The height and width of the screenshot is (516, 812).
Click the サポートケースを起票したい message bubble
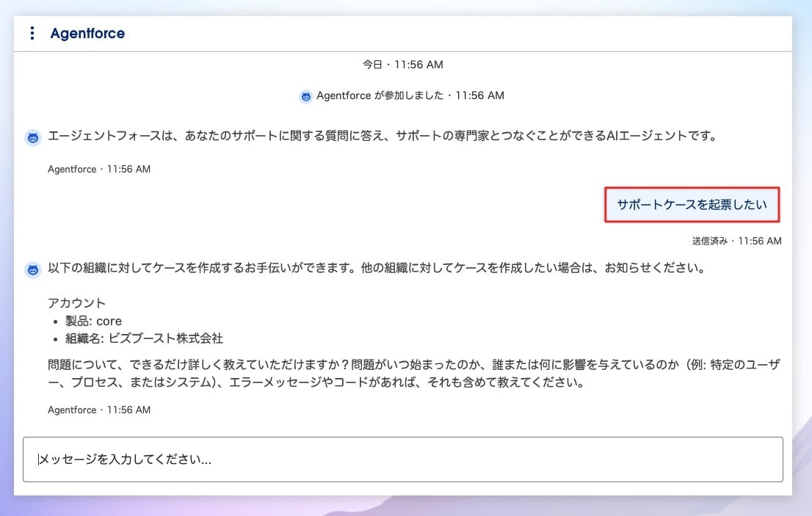[x=692, y=205]
